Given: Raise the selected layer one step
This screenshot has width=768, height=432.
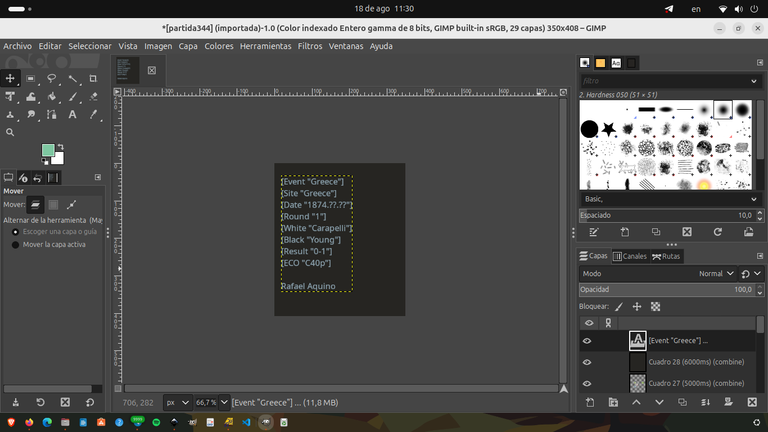Looking at the screenshot, I should [636, 403].
